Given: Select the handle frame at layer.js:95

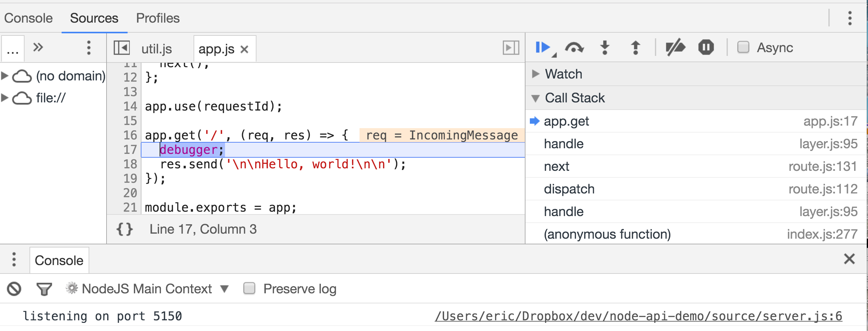Looking at the screenshot, I should click(563, 144).
